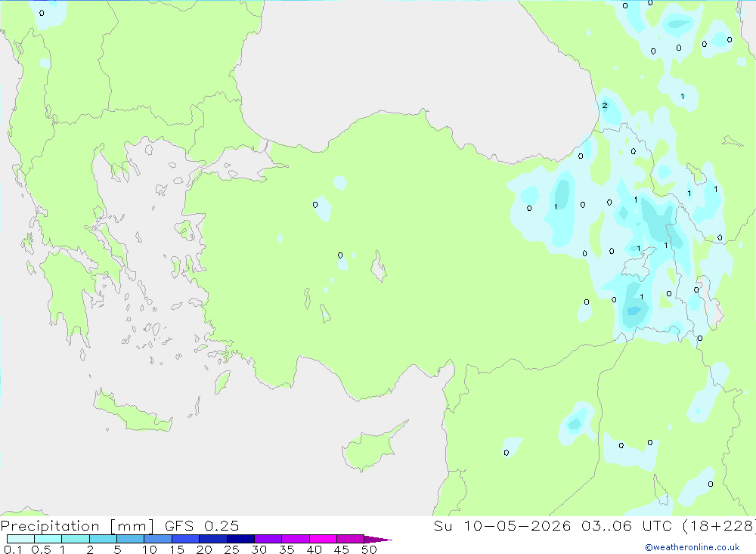Select the magenta legend swatch between 40 and 45
The image size is (756, 554).
click(323, 539)
